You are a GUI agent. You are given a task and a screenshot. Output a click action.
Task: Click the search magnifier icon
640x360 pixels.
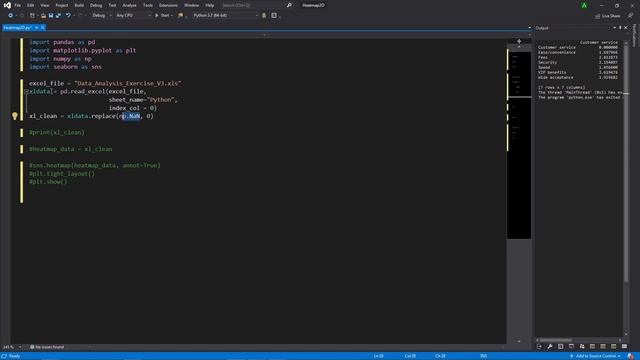point(289,5)
